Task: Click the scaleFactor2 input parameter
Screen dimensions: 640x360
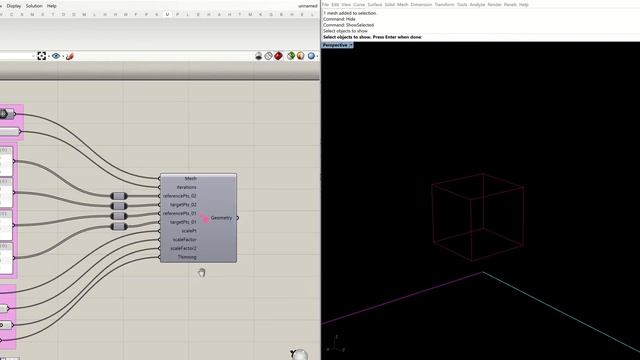Action: tap(183, 248)
